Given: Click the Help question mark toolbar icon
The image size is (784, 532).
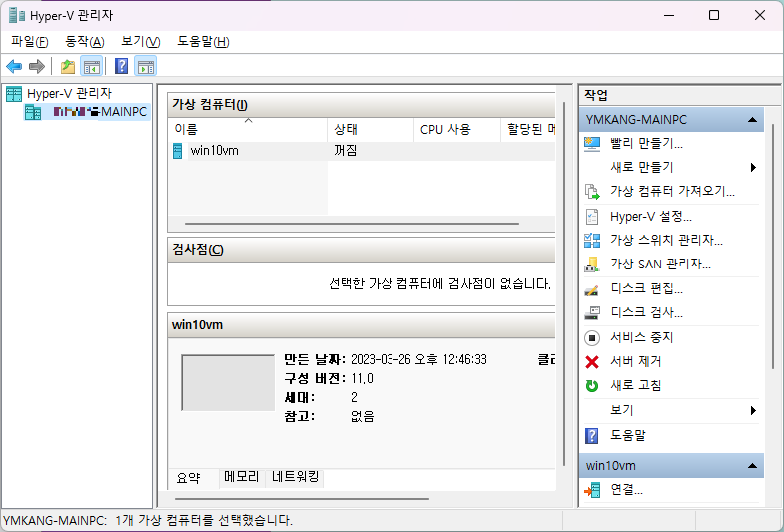Looking at the screenshot, I should [x=122, y=66].
